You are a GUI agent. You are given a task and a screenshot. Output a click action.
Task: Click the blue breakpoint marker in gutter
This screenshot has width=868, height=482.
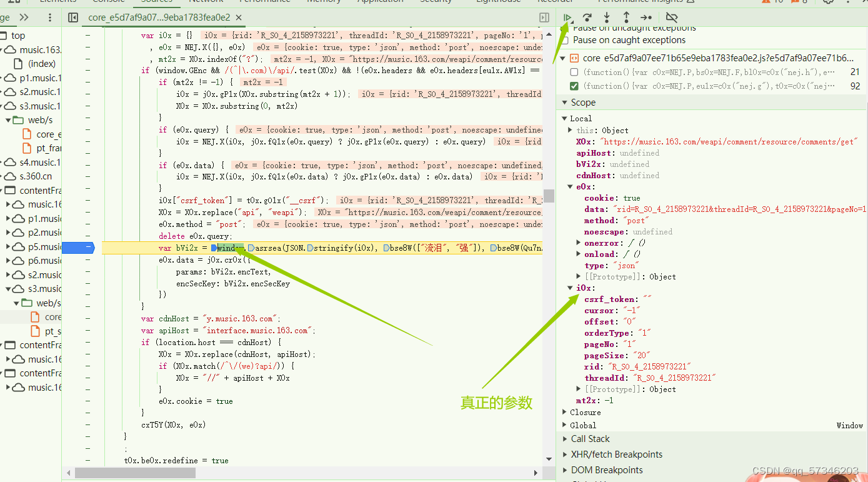coord(79,248)
